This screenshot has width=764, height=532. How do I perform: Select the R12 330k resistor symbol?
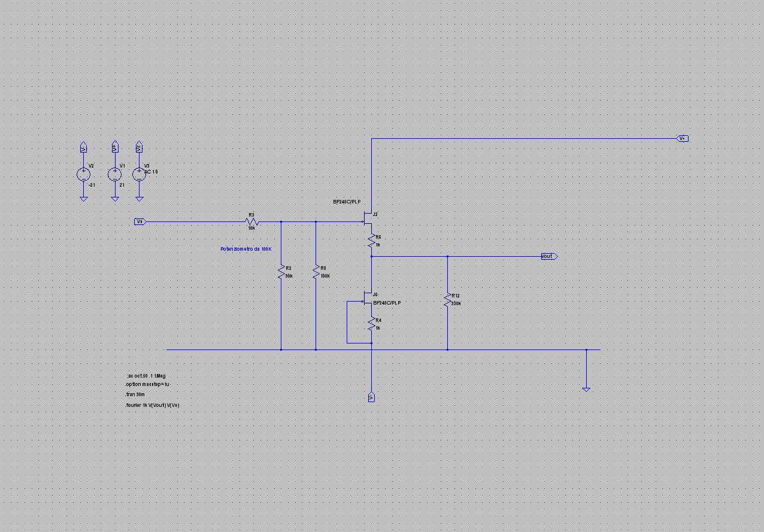447,299
